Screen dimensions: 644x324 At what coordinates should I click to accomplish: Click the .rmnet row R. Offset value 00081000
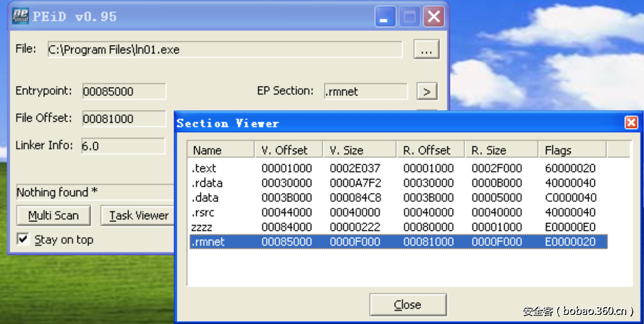[429, 242]
